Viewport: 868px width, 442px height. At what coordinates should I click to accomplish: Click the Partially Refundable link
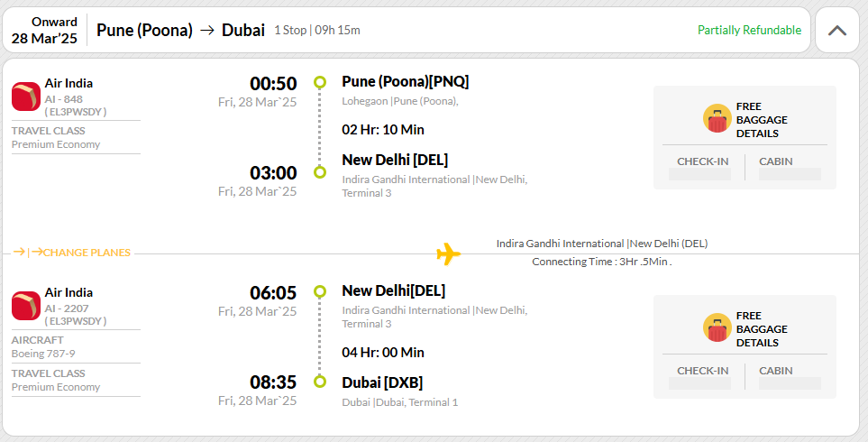coord(749,31)
